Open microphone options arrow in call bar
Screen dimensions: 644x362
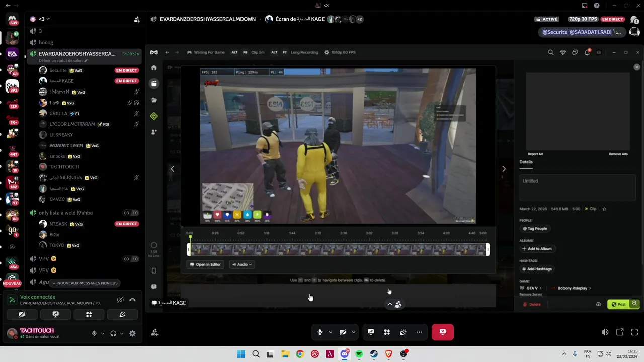click(x=330, y=332)
